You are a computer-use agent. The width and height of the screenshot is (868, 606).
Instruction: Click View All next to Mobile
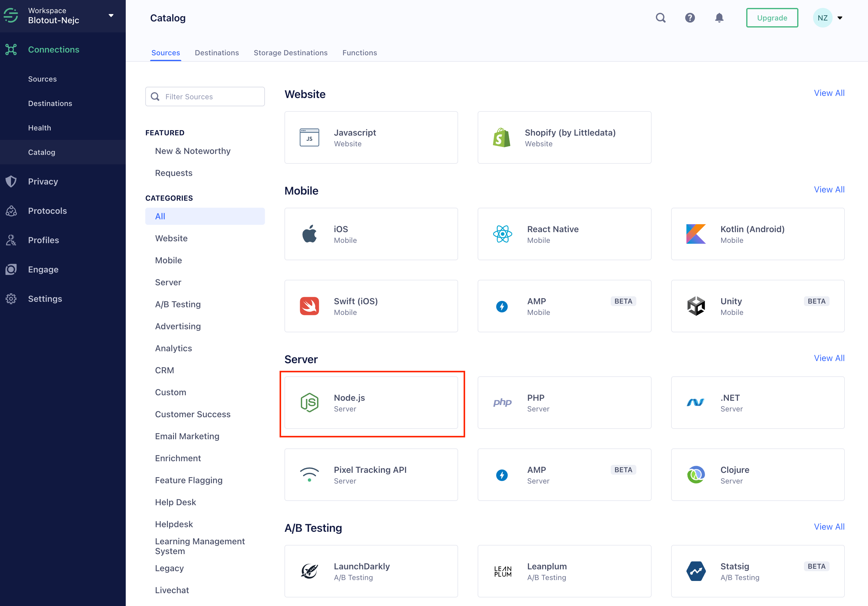coord(829,189)
